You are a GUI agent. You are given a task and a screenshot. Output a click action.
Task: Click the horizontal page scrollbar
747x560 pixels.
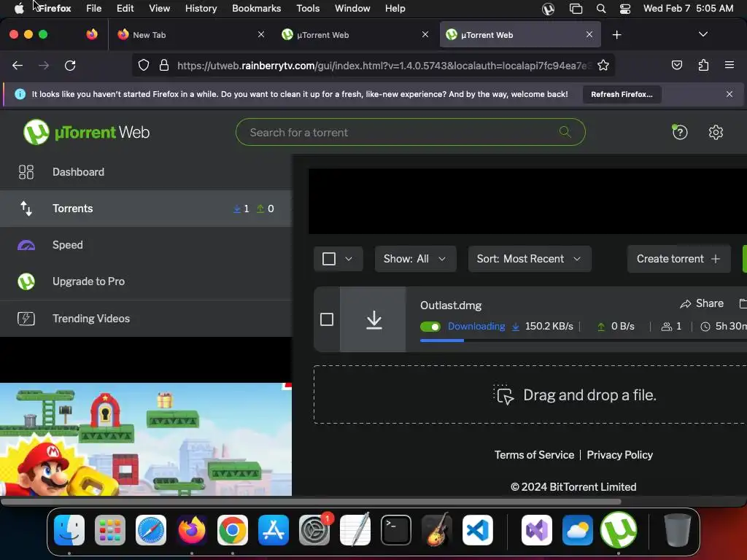[311, 502]
